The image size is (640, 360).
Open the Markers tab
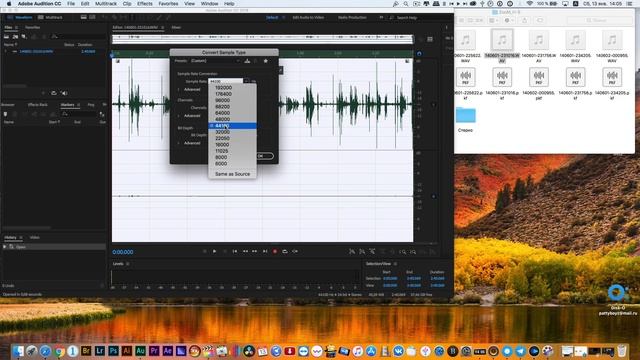[67, 105]
